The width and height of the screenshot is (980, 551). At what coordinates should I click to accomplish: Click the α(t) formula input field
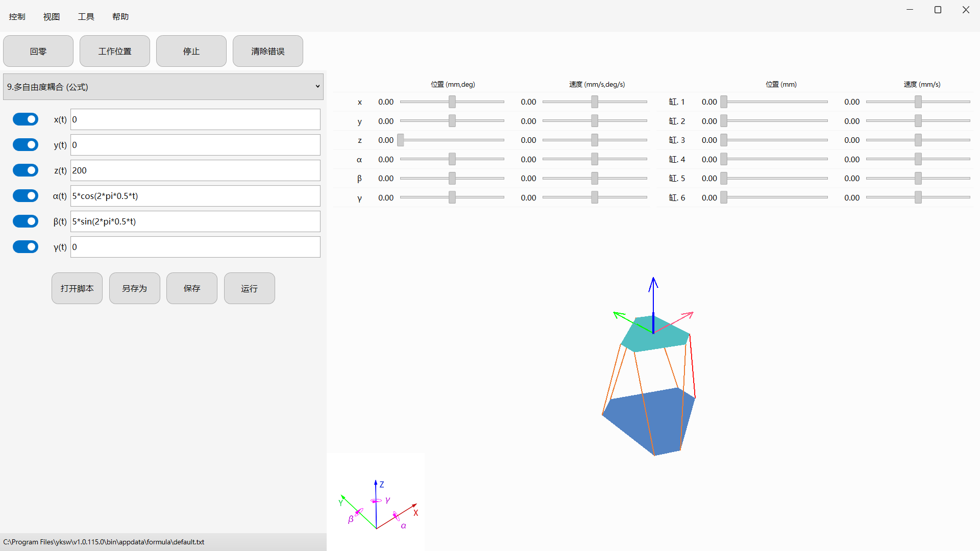tap(195, 196)
